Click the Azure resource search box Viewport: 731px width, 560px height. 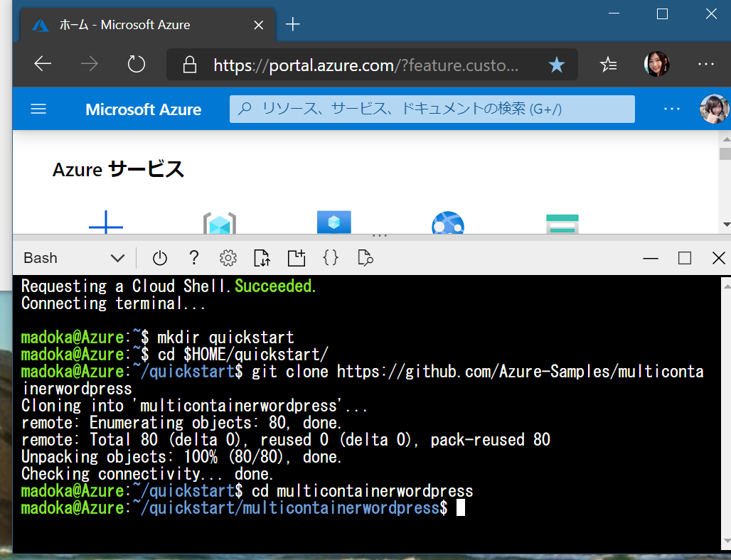(432, 109)
